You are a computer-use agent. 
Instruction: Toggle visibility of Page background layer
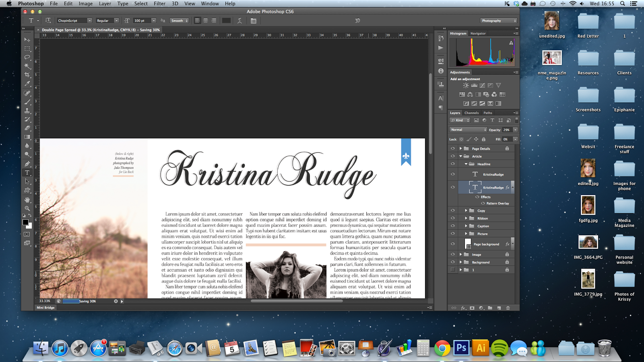[453, 244]
